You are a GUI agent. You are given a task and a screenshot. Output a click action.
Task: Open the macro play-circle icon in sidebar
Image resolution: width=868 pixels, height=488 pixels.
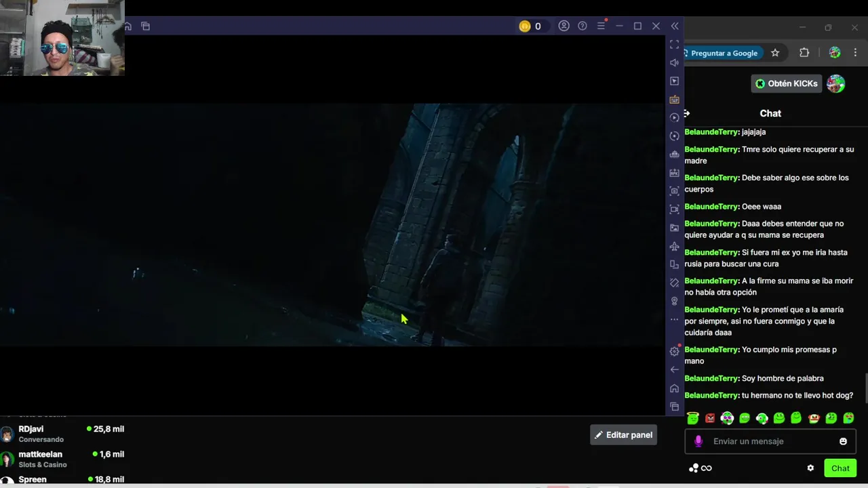tap(674, 117)
